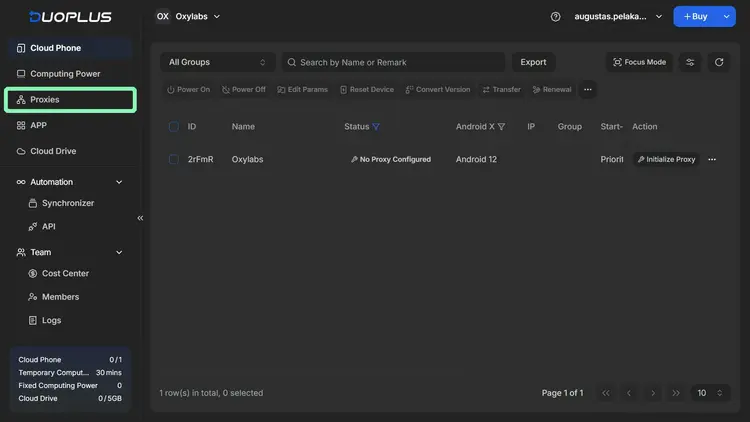Click the help question mark icon
750x422 pixels.
coord(556,17)
